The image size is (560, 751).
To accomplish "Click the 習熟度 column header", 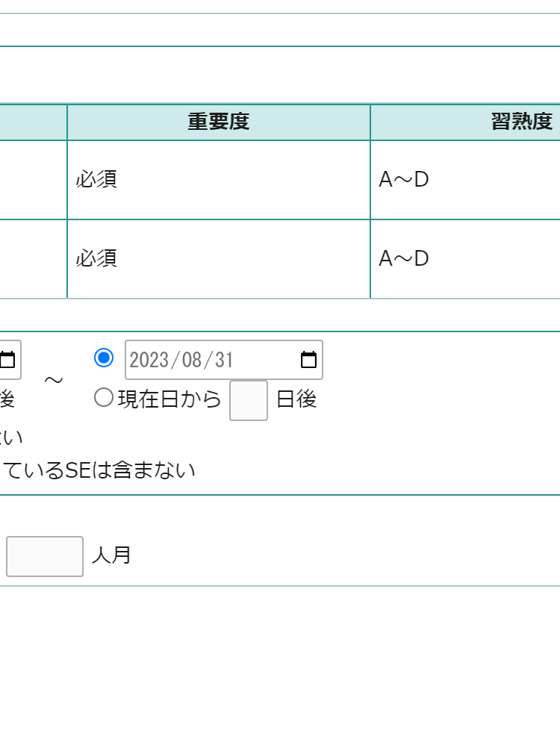I will tap(521, 122).
